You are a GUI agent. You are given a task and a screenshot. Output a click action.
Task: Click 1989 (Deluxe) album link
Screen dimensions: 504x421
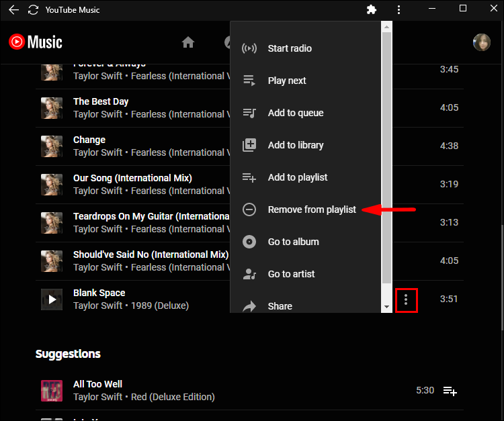(x=160, y=306)
